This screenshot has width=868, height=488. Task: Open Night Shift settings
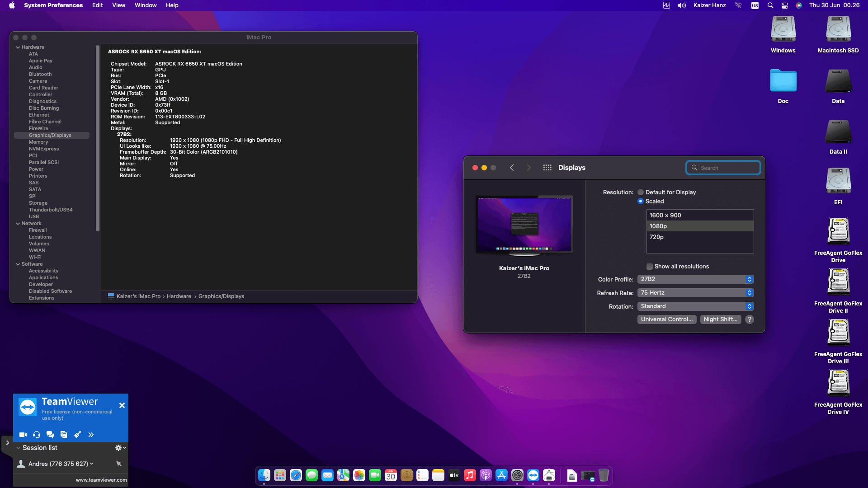click(x=721, y=319)
